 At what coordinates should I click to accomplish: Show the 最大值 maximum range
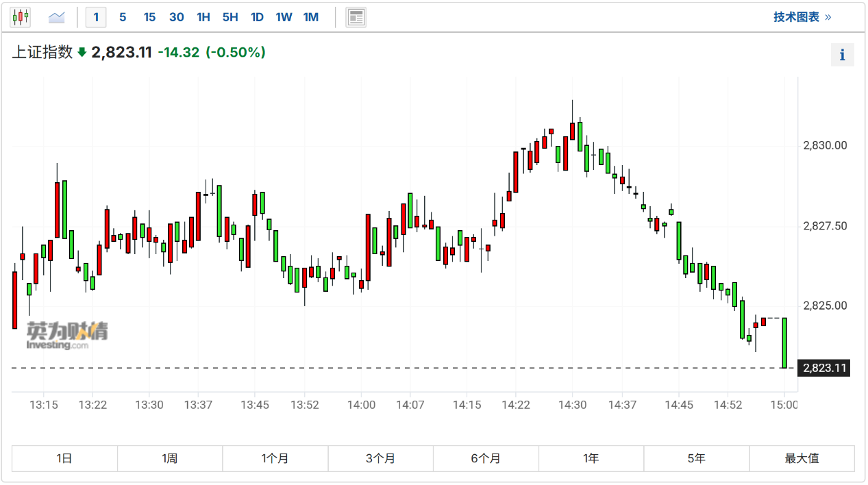802,459
